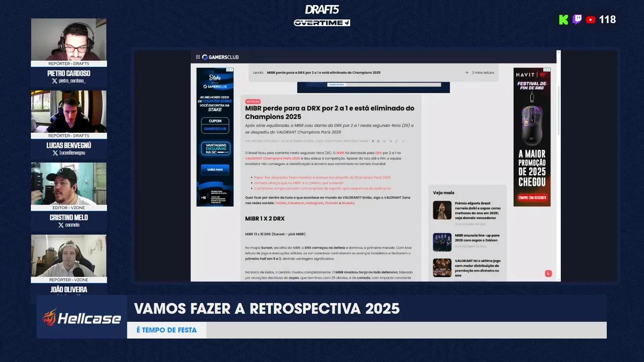644x362 pixels.
Task: Click the 'VAMOS FAZER A RETROSPECTIVA 2025' banner title
Action: [x=267, y=309]
